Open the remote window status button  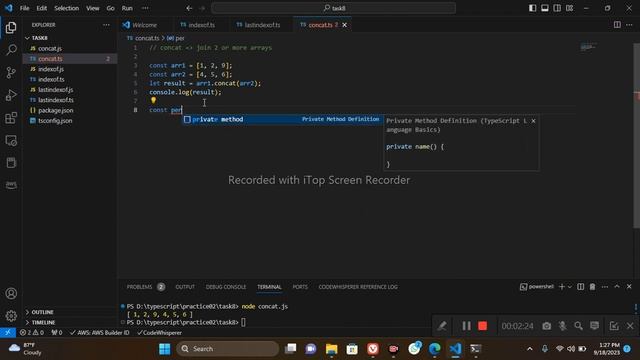pyautogui.click(x=8, y=333)
